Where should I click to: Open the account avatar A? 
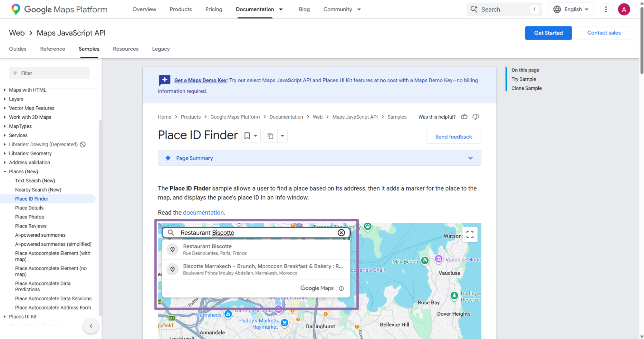624,9
